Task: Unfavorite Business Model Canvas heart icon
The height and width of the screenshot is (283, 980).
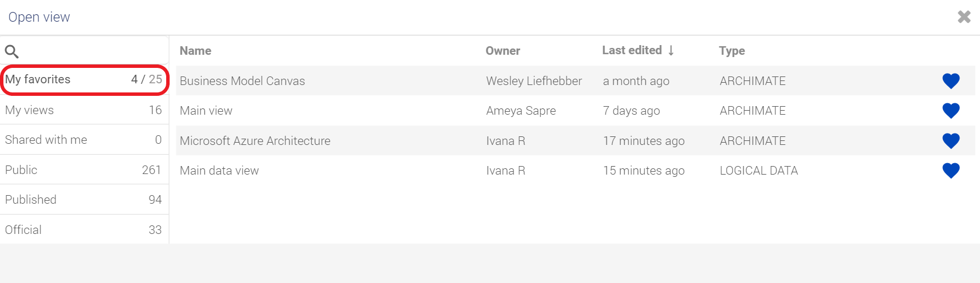Action: [951, 81]
